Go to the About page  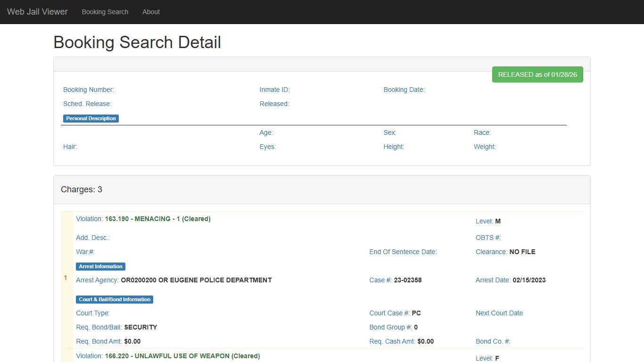(151, 12)
